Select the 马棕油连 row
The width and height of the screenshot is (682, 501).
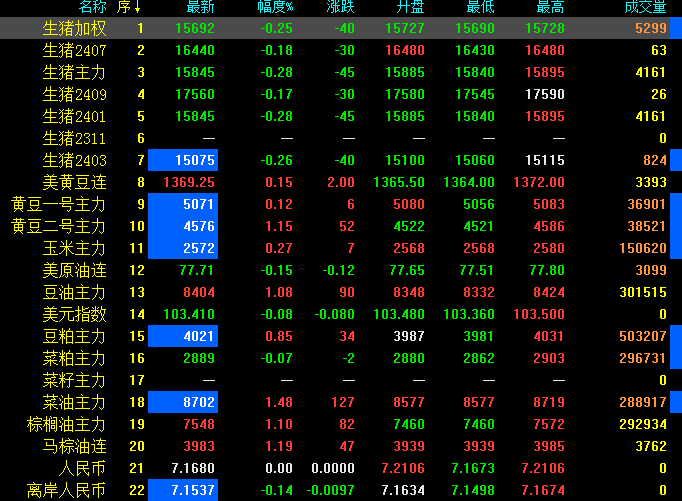pyautogui.click(x=341, y=446)
